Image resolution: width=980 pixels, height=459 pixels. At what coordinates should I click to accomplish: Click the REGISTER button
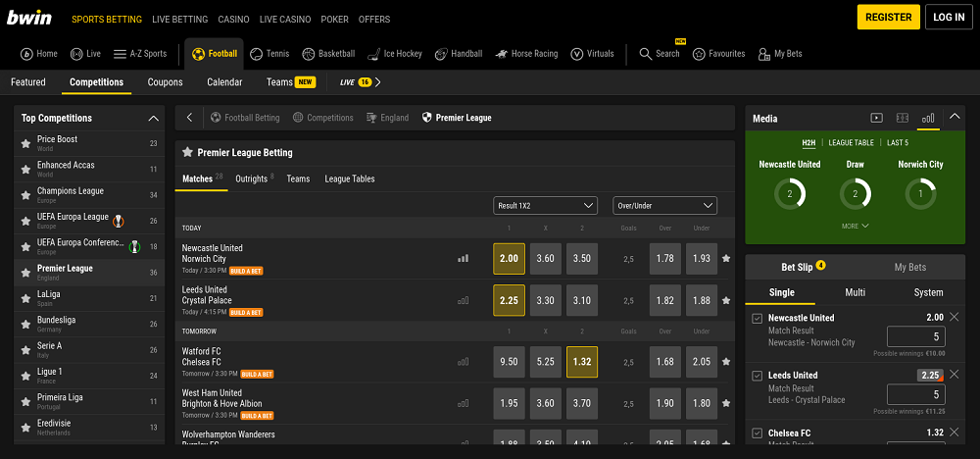pos(888,17)
